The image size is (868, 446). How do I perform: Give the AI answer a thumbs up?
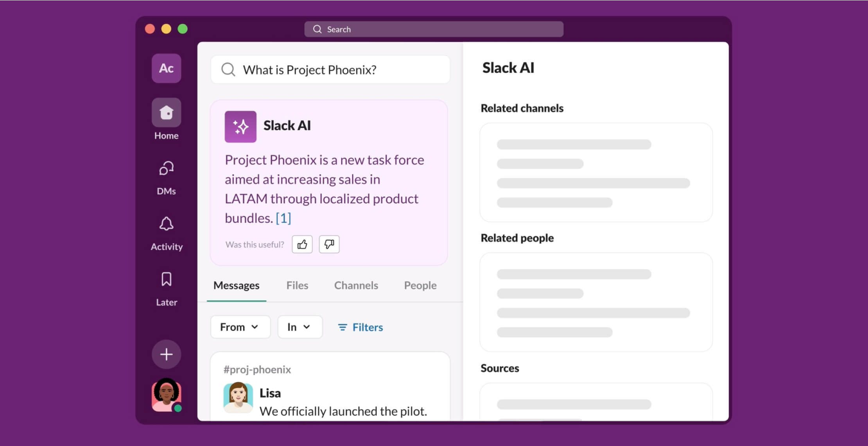pos(301,244)
